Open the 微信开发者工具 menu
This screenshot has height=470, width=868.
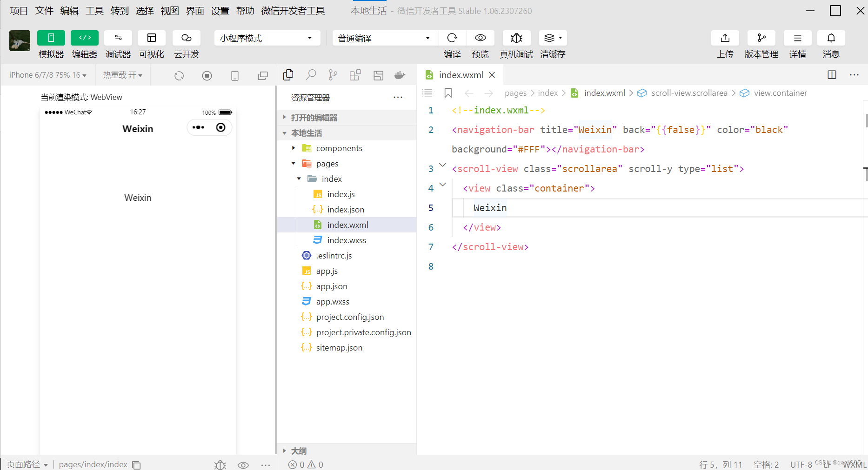[293, 11]
